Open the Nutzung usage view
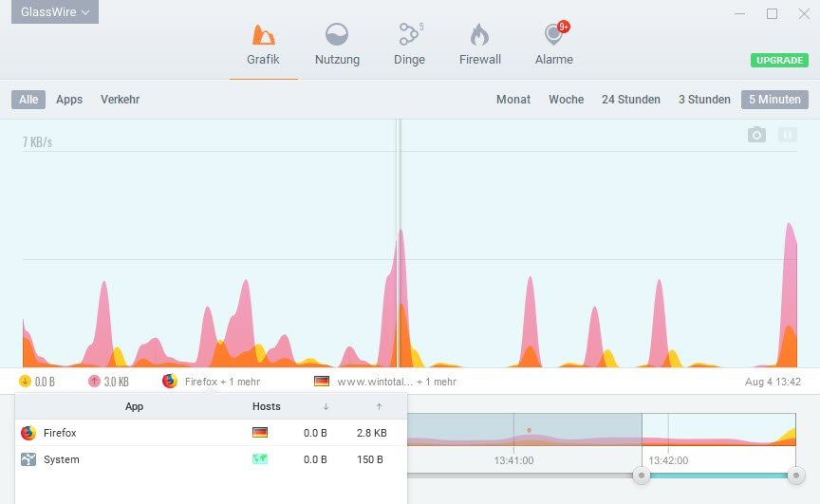This screenshot has height=504, width=820. coord(337,34)
